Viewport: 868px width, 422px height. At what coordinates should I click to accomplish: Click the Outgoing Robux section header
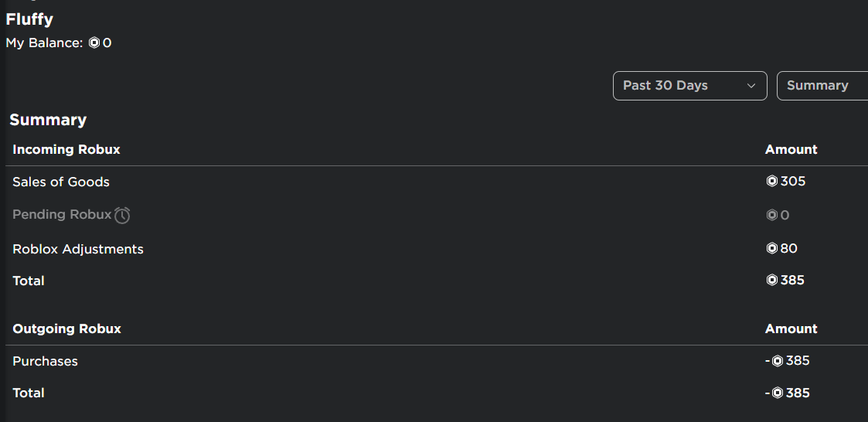click(66, 328)
